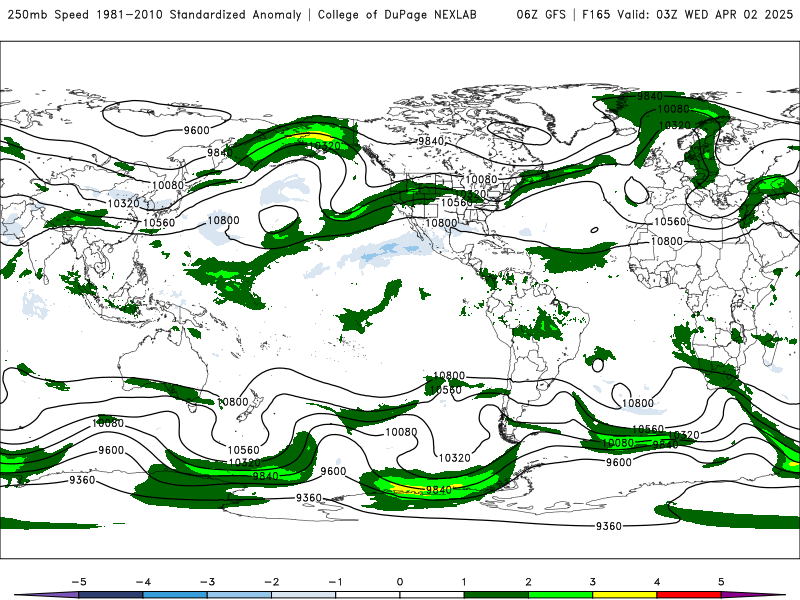
Task: Click the light blue -3 to -2 colorbar segment
Action: pos(239,595)
